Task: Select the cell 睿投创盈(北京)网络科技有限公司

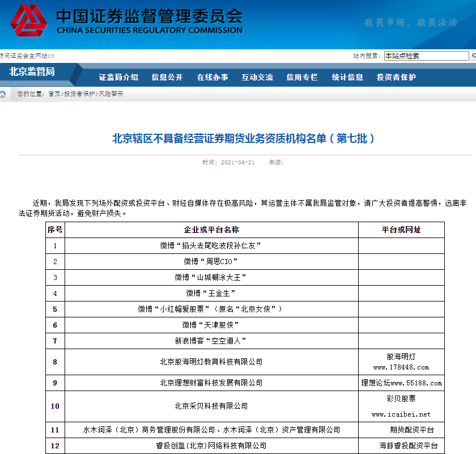Action: (x=211, y=446)
